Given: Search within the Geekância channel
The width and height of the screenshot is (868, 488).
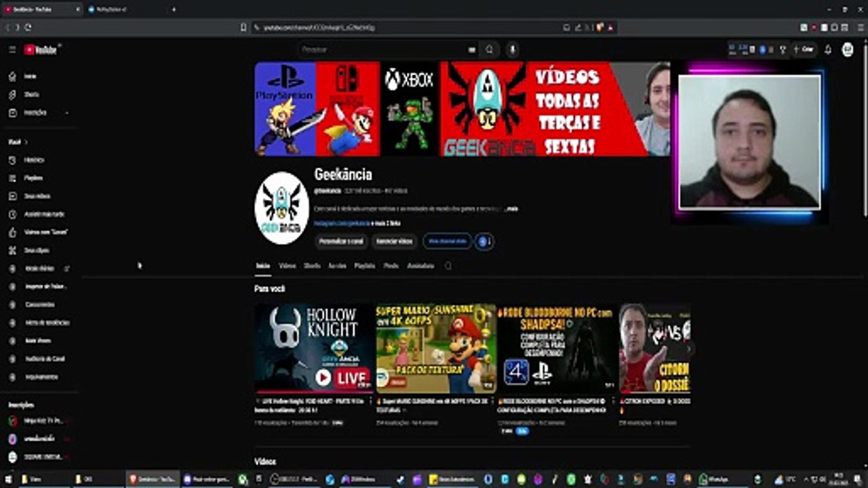Looking at the screenshot, I should tap(448, 266).
